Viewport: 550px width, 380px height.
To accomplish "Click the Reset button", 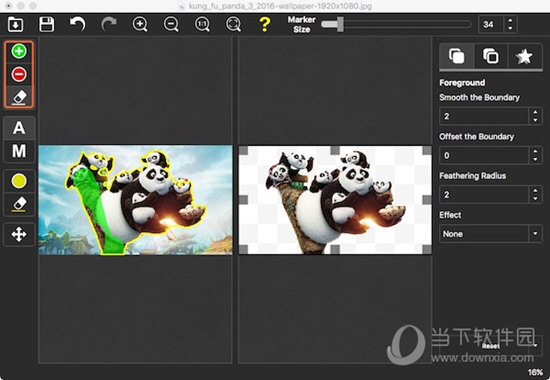I will click(491, 346).
